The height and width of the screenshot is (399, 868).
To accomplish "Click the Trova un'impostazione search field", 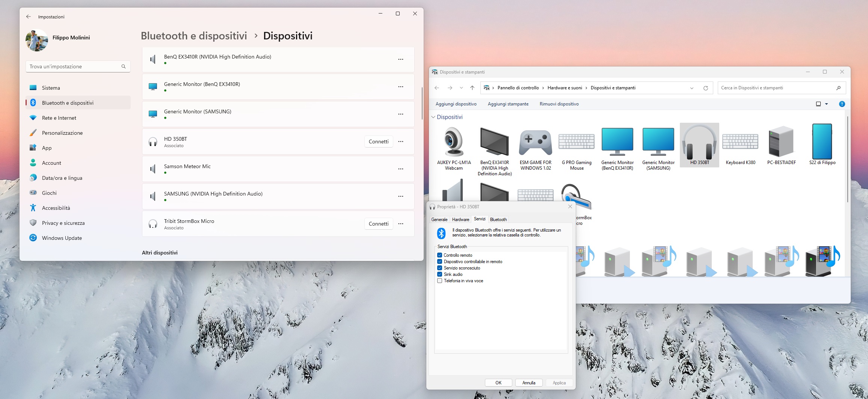I will coord(78,66).
